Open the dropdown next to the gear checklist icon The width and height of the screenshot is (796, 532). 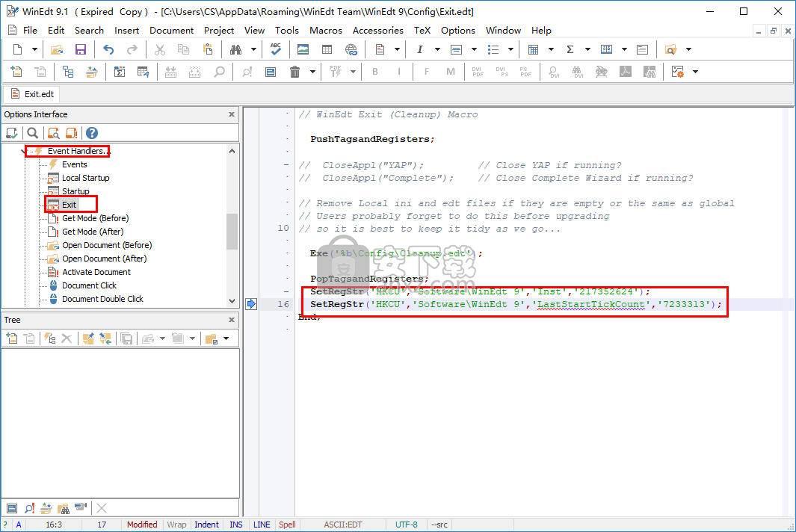[696, 72]
